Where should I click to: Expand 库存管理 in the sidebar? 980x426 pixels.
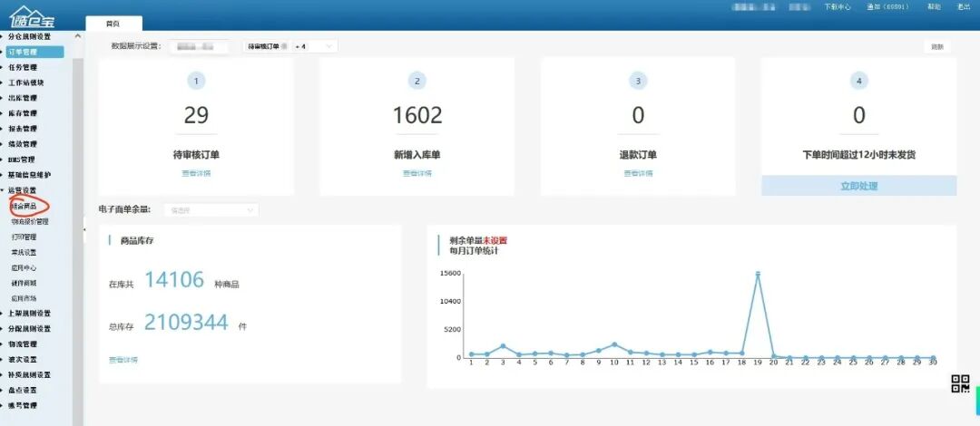23,113
